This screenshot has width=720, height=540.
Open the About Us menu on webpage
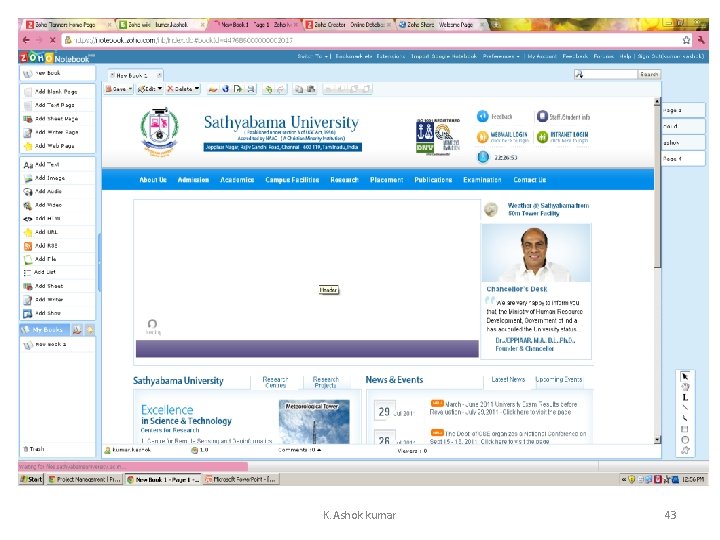153,180
